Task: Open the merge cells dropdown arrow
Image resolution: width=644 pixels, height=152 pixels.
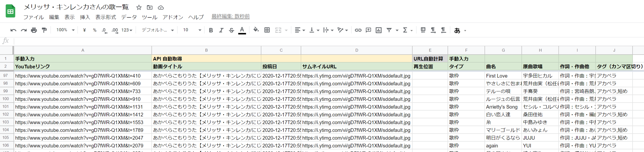Action: pyautogui.click(x=286, y=30)
